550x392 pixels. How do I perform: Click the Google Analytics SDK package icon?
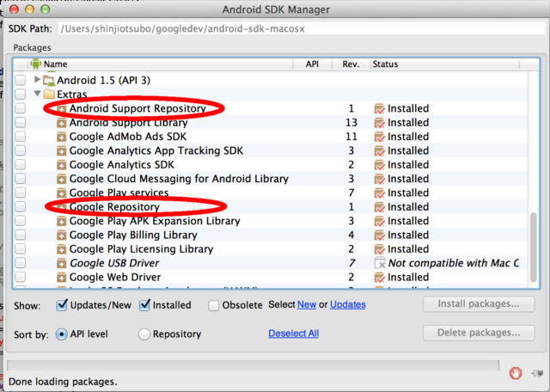tap(61, 165)
